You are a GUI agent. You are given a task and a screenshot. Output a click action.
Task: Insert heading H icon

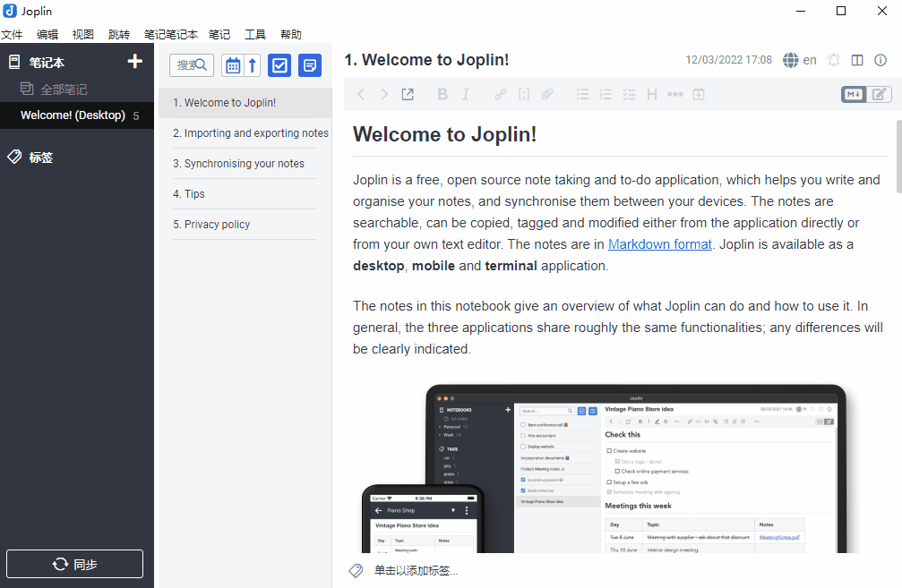click(x=652, y=94)
